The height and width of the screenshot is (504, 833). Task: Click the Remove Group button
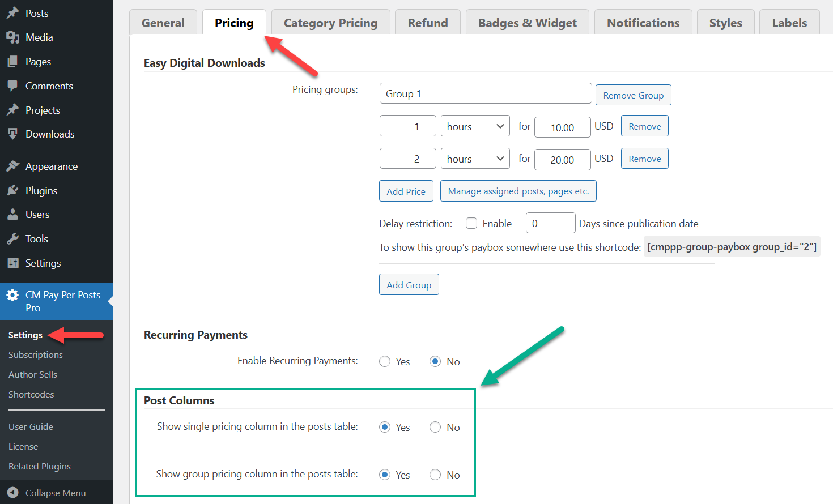634,95
